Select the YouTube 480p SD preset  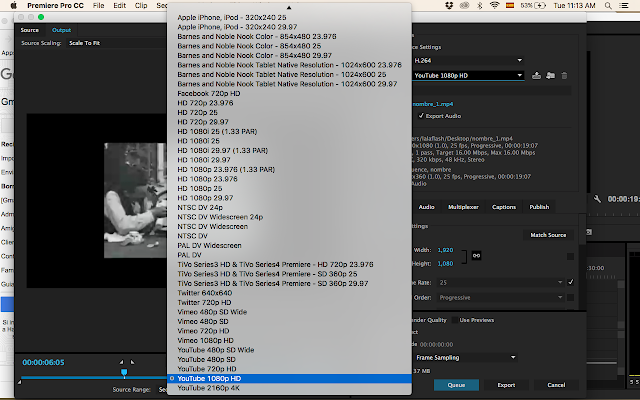(x=289, y=359)
